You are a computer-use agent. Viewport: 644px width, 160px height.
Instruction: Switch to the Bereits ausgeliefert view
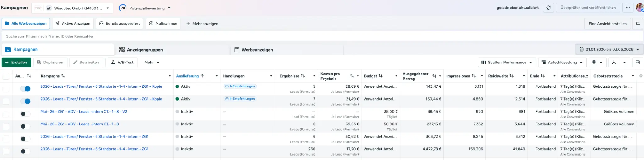[119, 23]
